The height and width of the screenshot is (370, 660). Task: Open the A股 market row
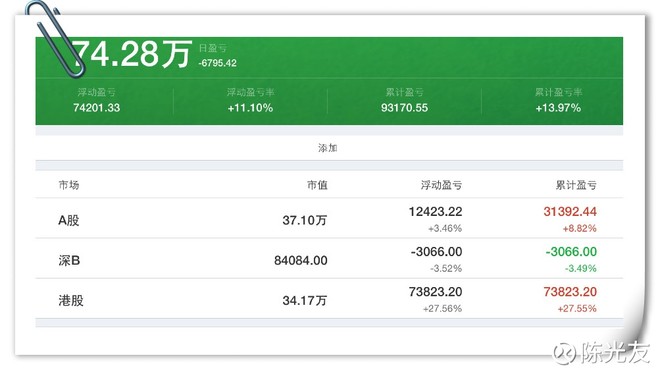click(x=329, y=218)
